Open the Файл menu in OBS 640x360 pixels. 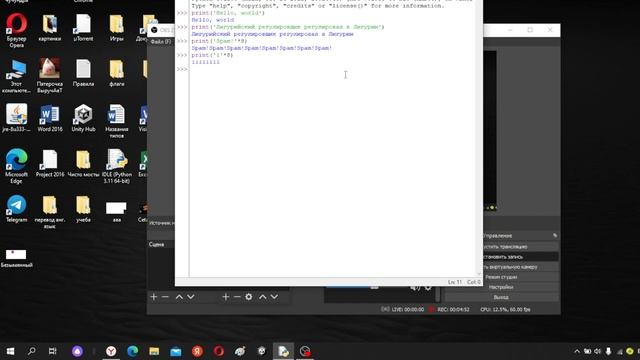point(161,42)
